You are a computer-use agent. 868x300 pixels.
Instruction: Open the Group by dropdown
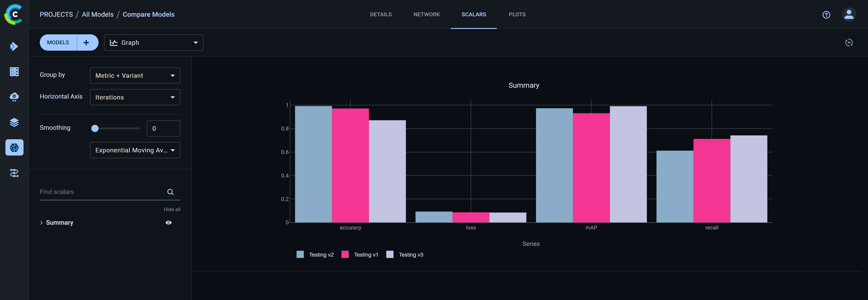click(135, 75)
